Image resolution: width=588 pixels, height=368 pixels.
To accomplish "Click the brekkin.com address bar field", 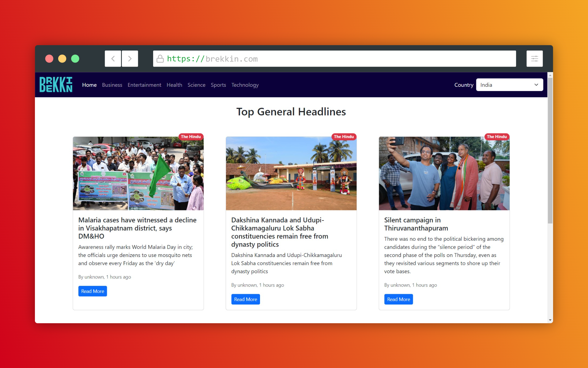I will pos(334,59).
